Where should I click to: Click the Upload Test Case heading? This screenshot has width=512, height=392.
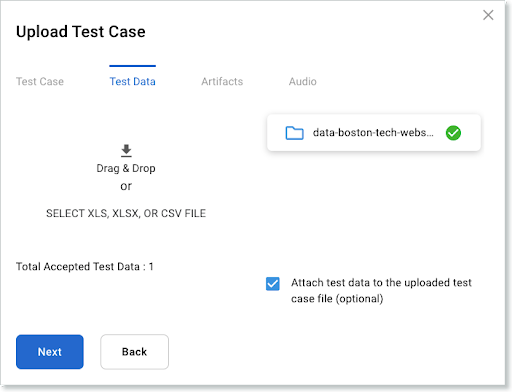point(81,32)
